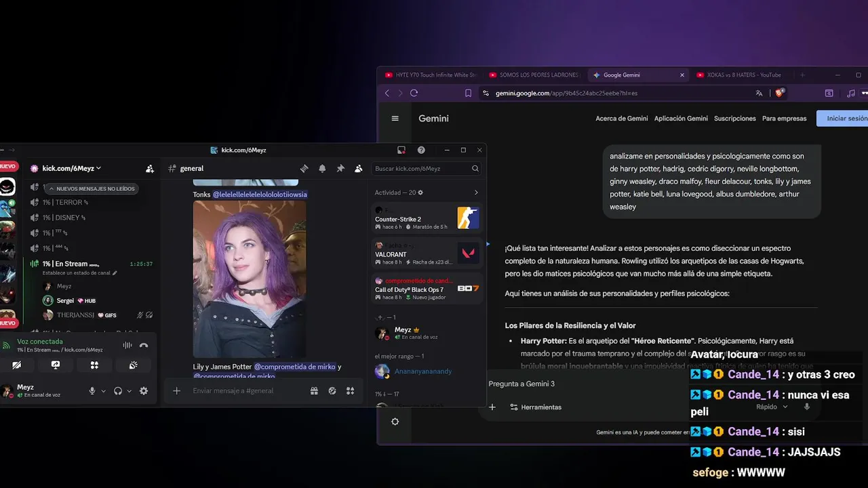
Task: Start an activity in voice panel
Action: [x=94, y=365]
